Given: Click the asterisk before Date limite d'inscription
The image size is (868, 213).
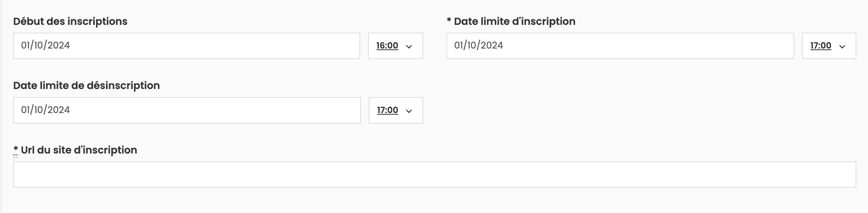Looking at the screenshot, I should tap(449, 21).
